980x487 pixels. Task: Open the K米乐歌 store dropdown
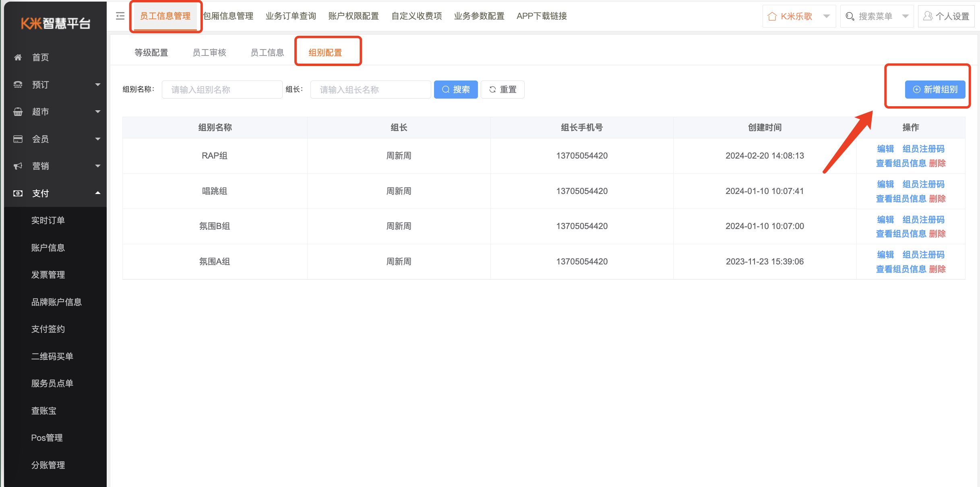pos(799,16)
